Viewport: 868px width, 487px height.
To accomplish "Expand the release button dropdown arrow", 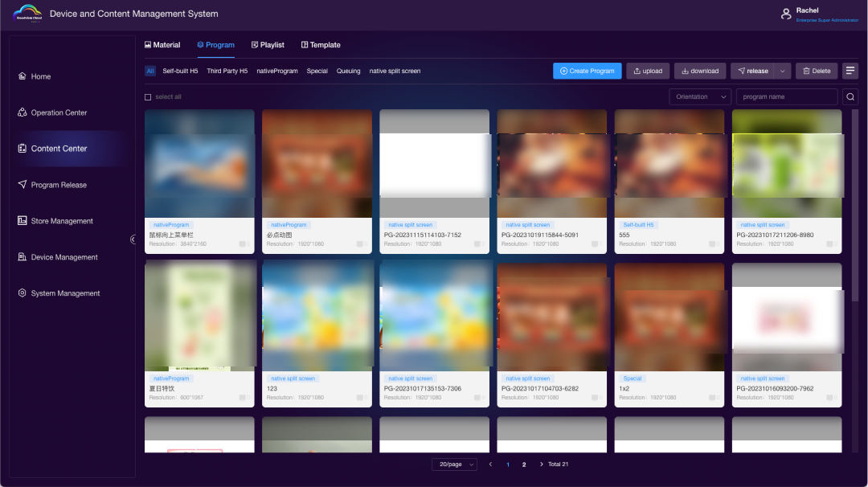I will coord(782,71).
